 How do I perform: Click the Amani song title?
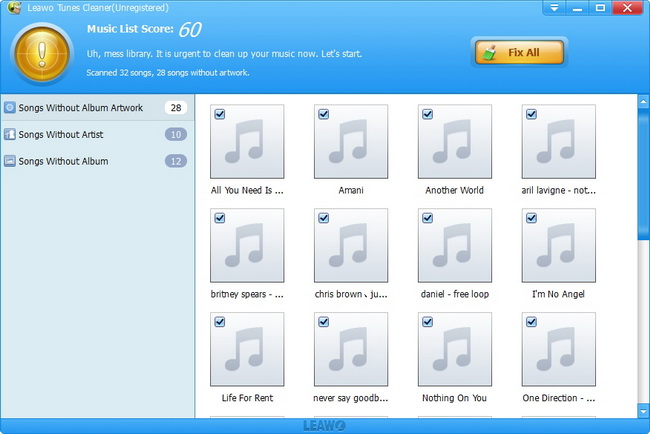351,190
